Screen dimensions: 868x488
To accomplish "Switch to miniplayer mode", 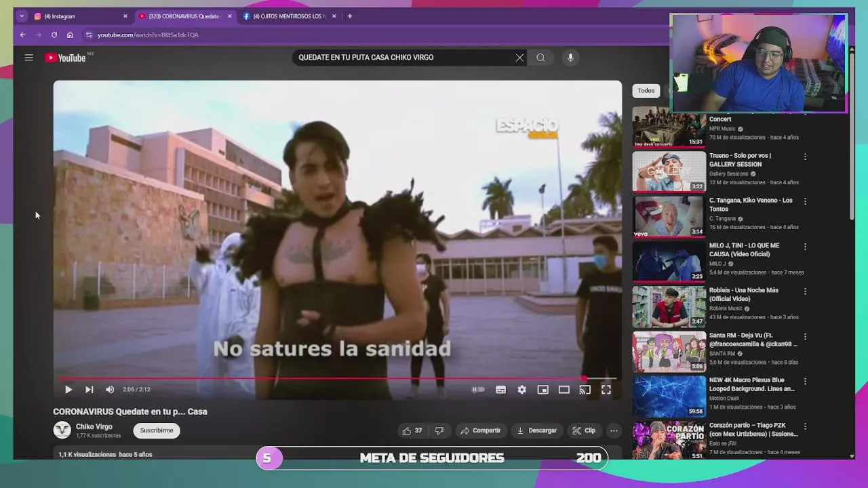I will click(542, 390).
